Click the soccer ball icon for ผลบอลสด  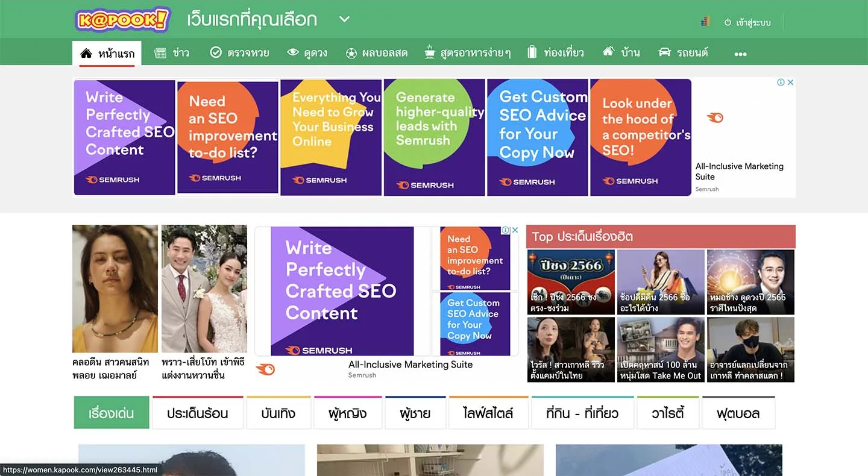coord(351,53)
